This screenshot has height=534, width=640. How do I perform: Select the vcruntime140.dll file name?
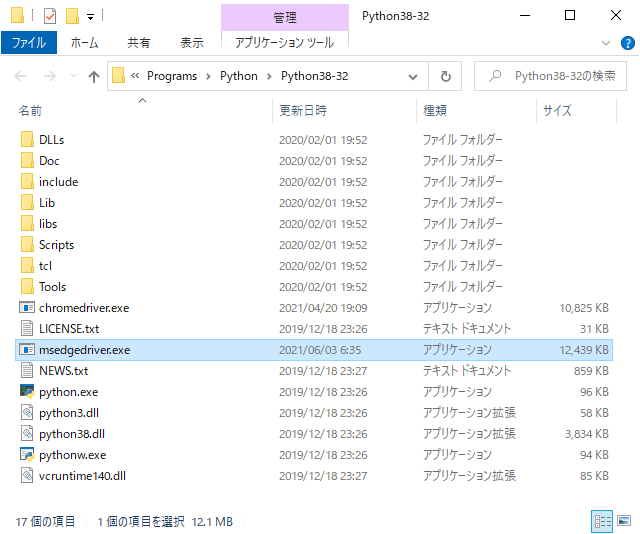[82, 476]
